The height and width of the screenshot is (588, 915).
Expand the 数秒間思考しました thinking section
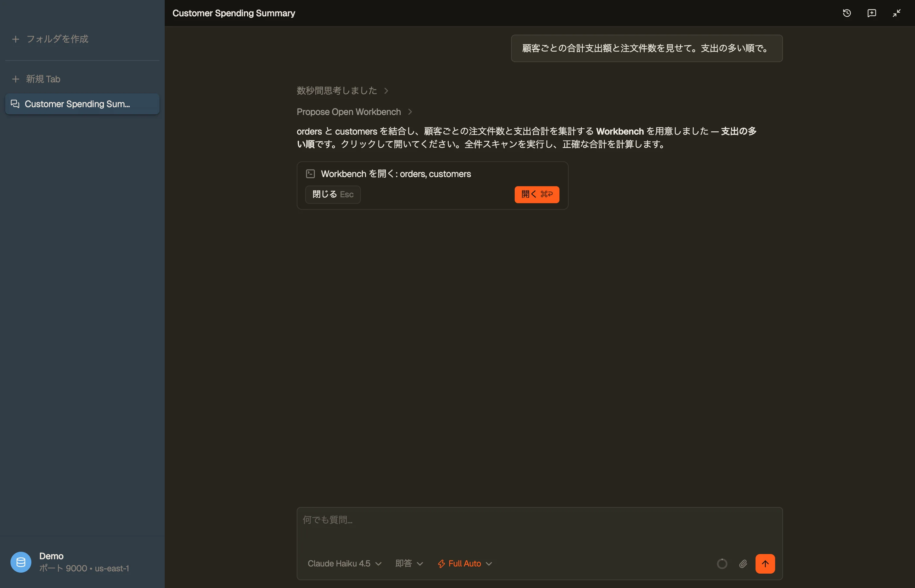[342, 90]
